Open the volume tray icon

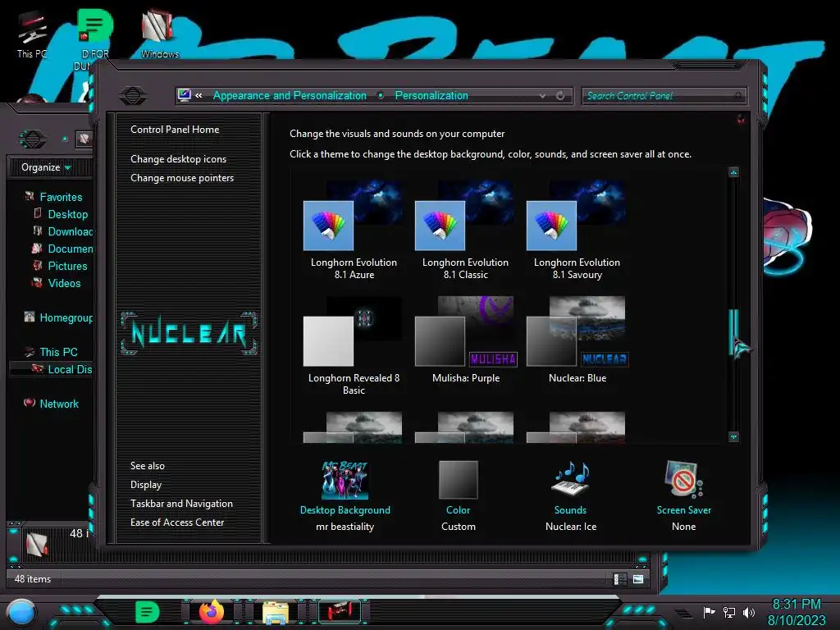(749, 612)
